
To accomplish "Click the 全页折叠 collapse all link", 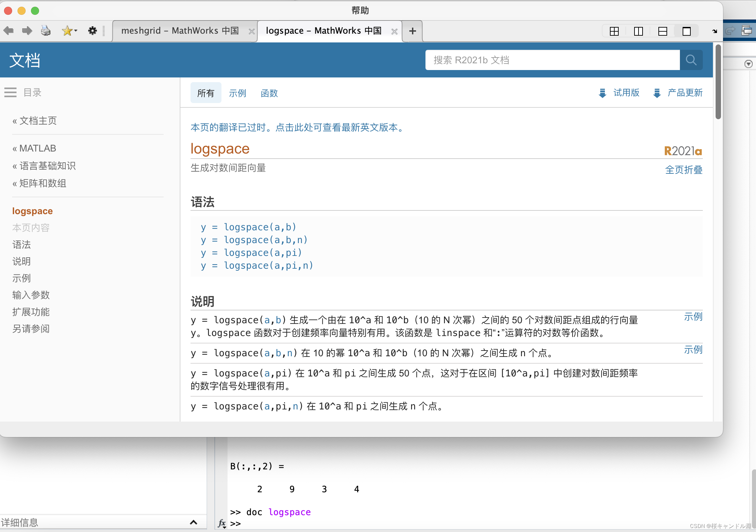I will [x=684, y=170].
